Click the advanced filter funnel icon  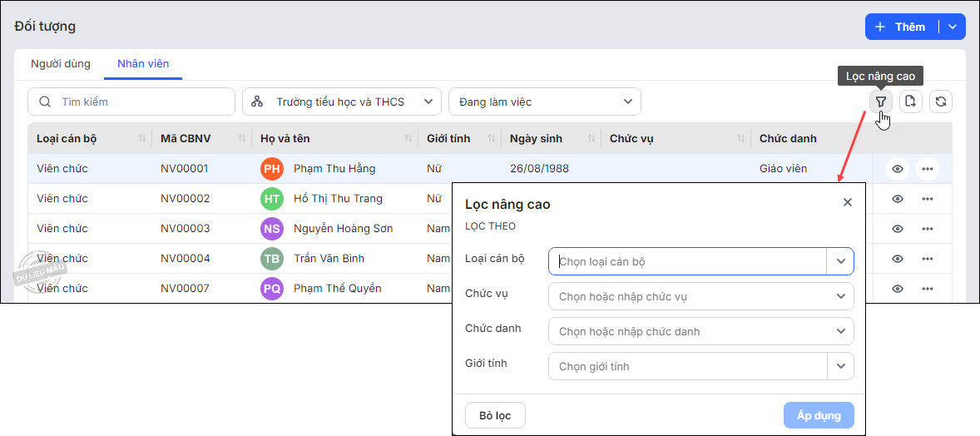(880, 102)
